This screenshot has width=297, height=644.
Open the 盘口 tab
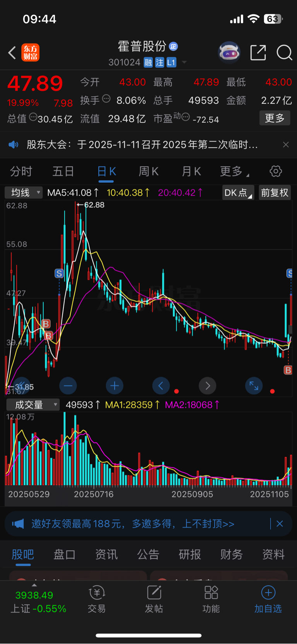(x=65, y=555)
